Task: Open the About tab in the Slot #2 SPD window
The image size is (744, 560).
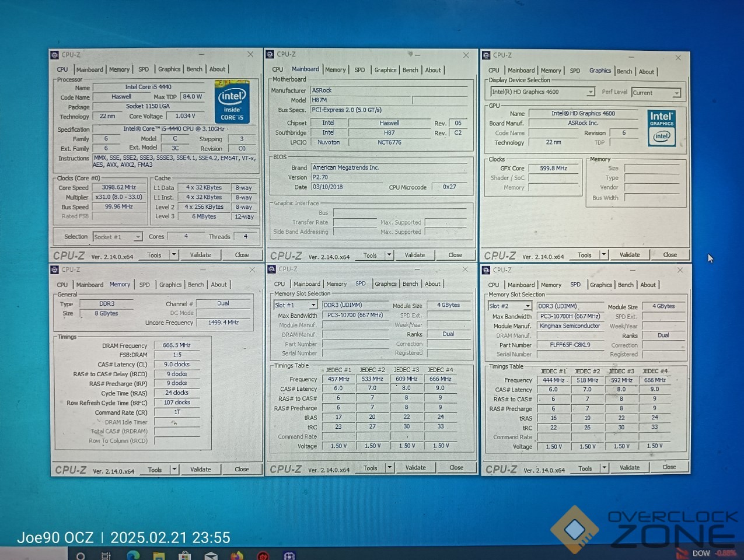Action: [648, 285]
